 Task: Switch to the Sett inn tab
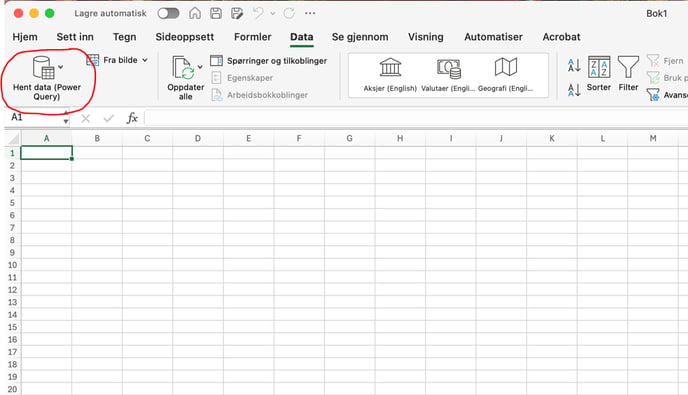(x=75, y=37)
